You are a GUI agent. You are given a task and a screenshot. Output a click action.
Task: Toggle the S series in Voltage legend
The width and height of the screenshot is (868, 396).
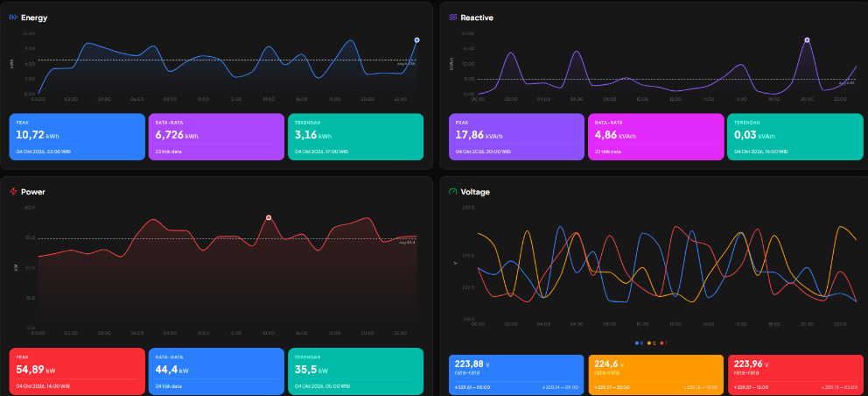tap(652, 343)
